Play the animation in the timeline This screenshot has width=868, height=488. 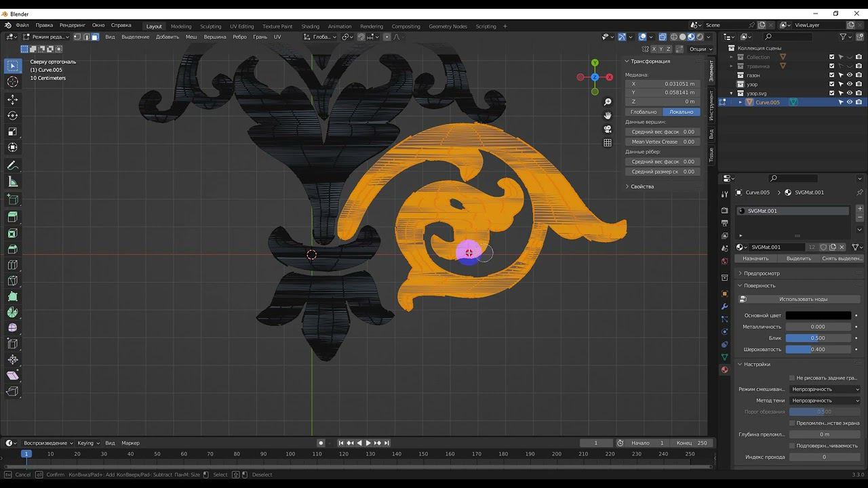coord(368,443)
